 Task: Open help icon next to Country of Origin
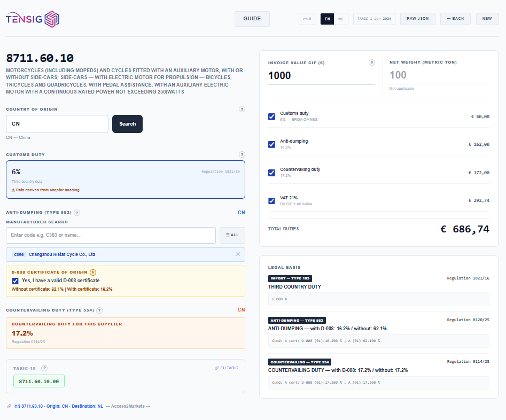click(242, 109)
